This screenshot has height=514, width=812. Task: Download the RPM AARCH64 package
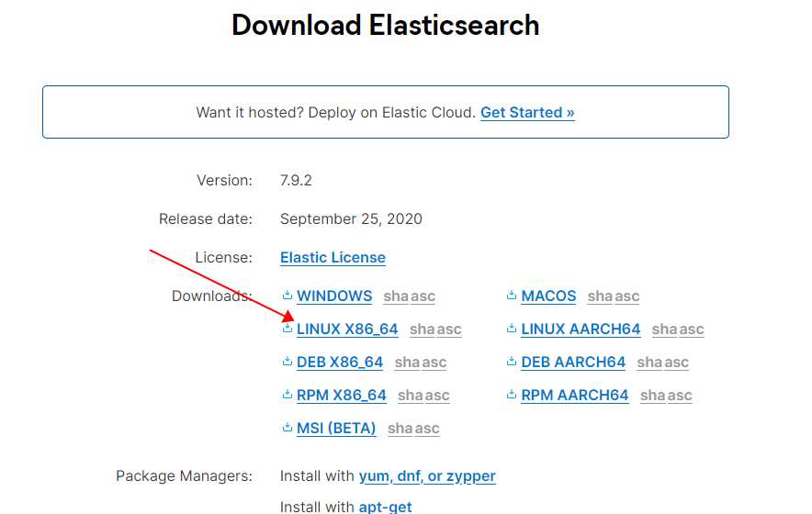[575, 396]
